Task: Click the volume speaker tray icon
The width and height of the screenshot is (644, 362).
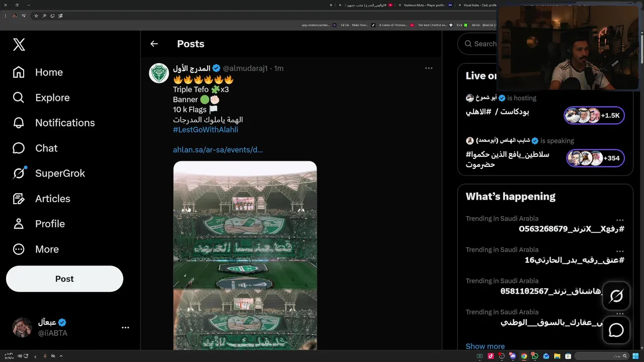Action: click(x=20, y=356)
